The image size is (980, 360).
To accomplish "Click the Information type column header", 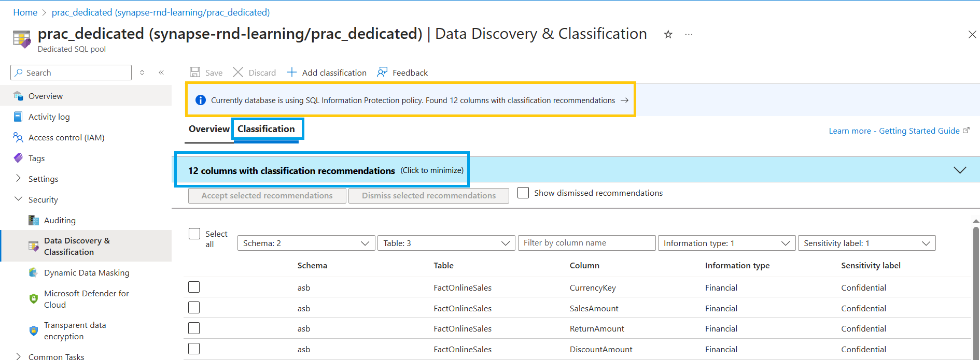I will [737, 266].
